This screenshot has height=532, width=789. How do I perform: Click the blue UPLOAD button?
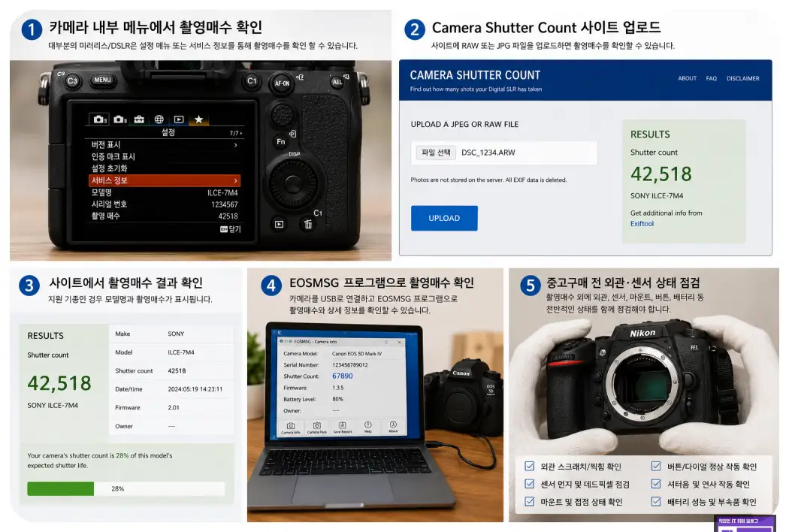tap(444, 218)
